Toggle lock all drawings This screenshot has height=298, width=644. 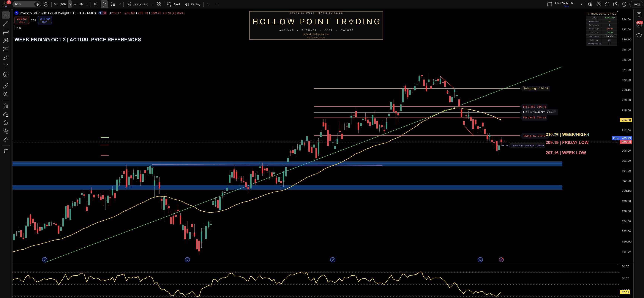pyautogui.click(x=6, y=123)
